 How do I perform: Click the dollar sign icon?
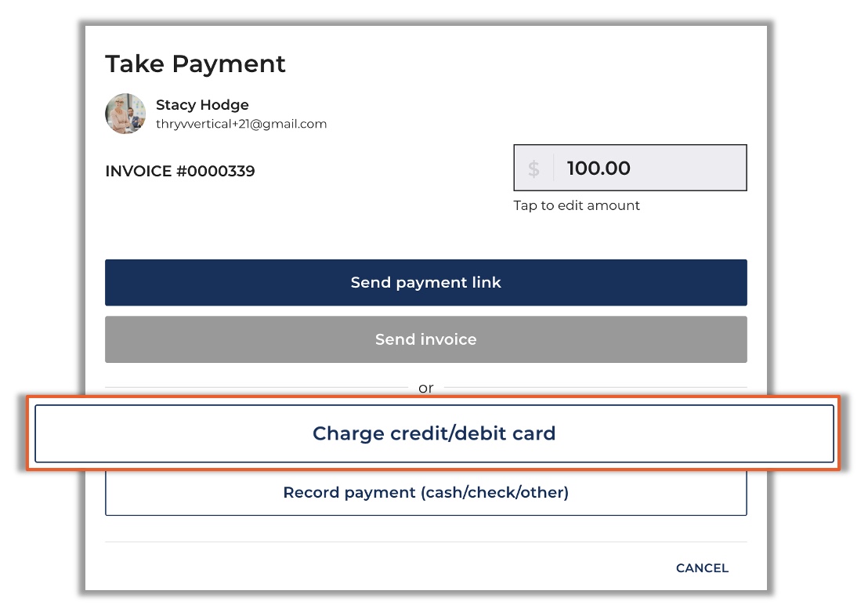click(533, 168)
